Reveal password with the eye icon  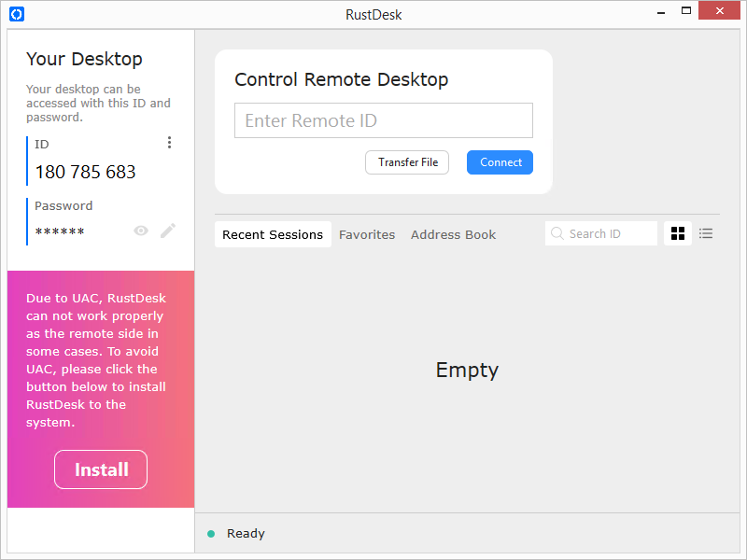click(x=141, y=231)
